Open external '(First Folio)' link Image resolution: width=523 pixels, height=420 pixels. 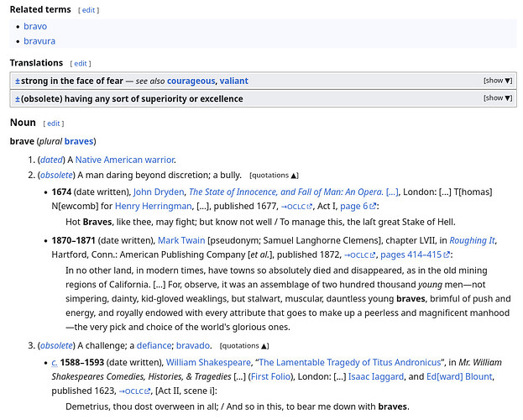(x=274, y=377)
